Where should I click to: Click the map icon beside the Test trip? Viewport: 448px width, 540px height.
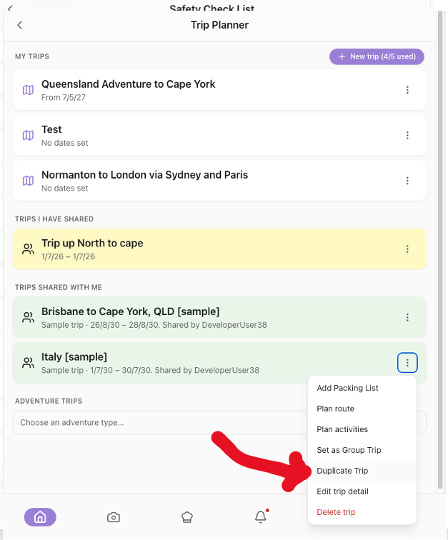28,136
